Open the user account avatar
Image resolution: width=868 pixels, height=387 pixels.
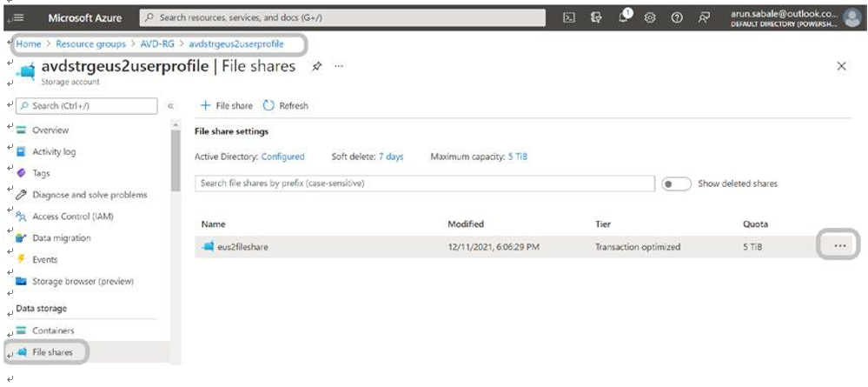[852, 17]
